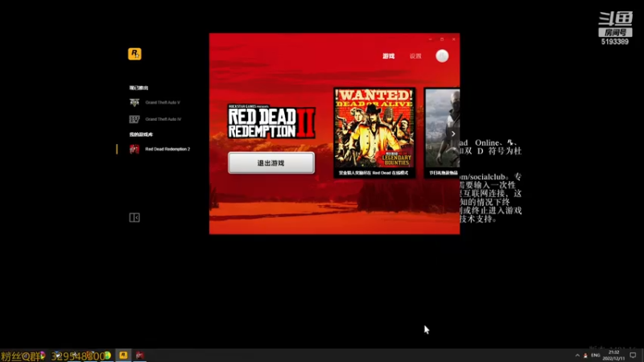
Task: Click the Red Dead Redemption 2 game icon
Action: [x=134, y=149]
